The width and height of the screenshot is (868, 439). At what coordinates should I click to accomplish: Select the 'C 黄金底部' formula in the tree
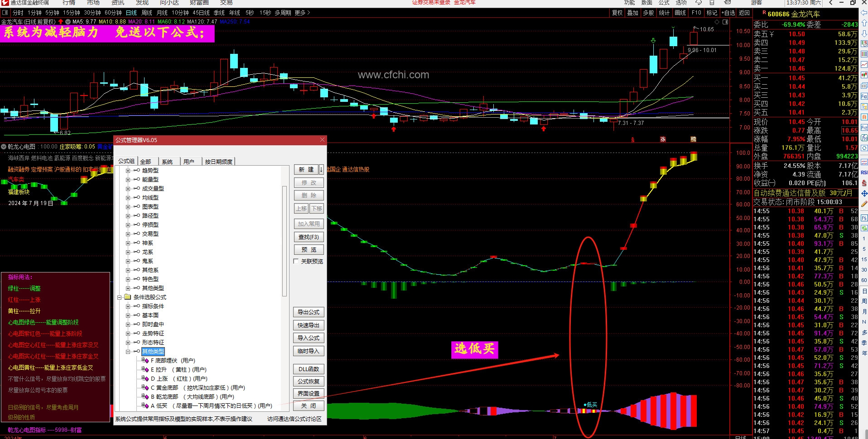tap(198, 388)
